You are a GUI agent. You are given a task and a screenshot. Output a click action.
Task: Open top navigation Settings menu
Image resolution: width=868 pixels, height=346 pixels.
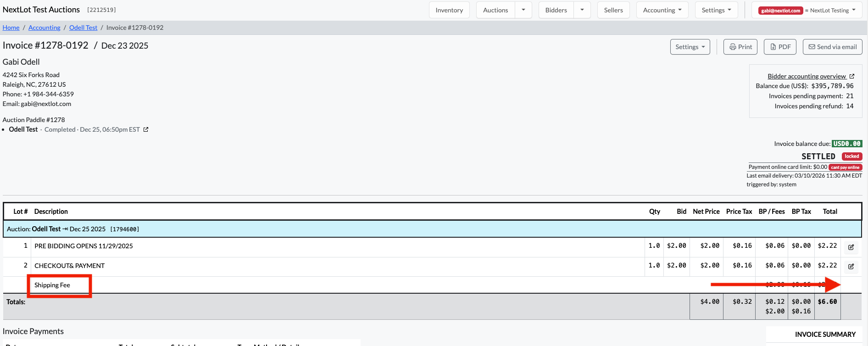click(x=717, y=10)
